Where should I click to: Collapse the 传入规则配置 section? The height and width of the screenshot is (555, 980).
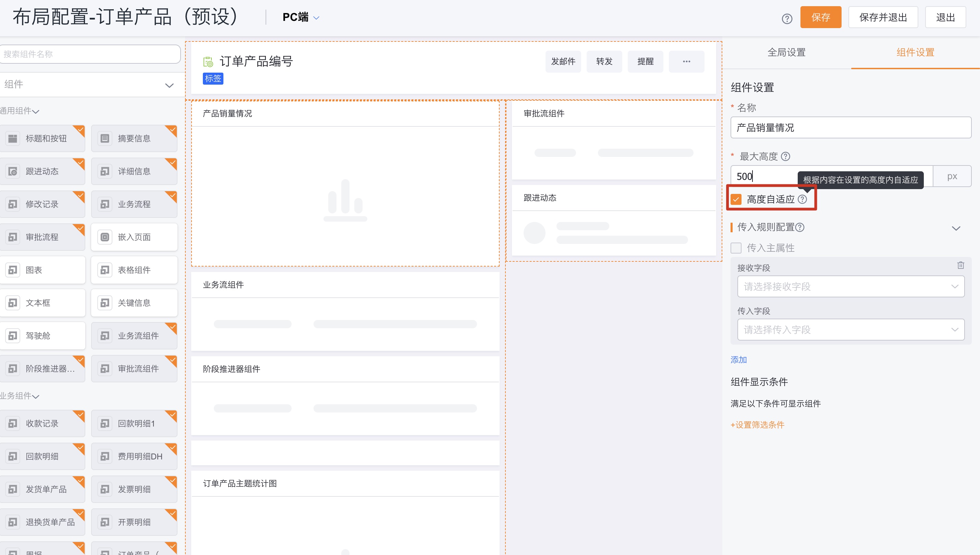[956, 228]
